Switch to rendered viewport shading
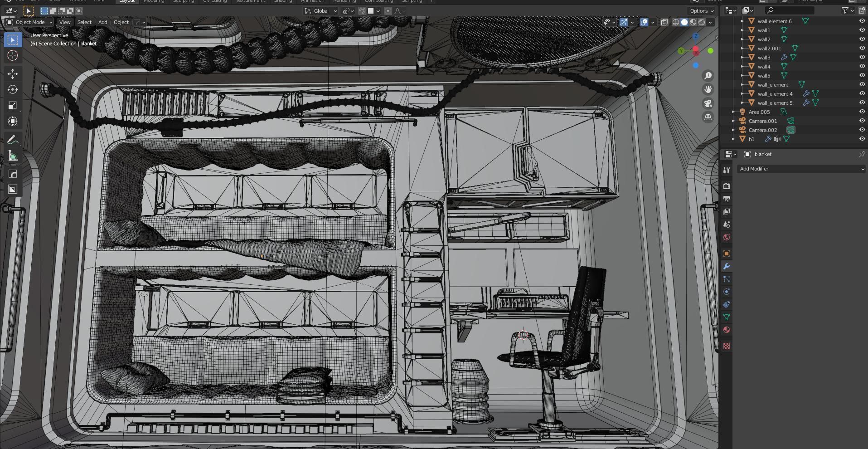868x449 pixels. click(x=702, y=22)
